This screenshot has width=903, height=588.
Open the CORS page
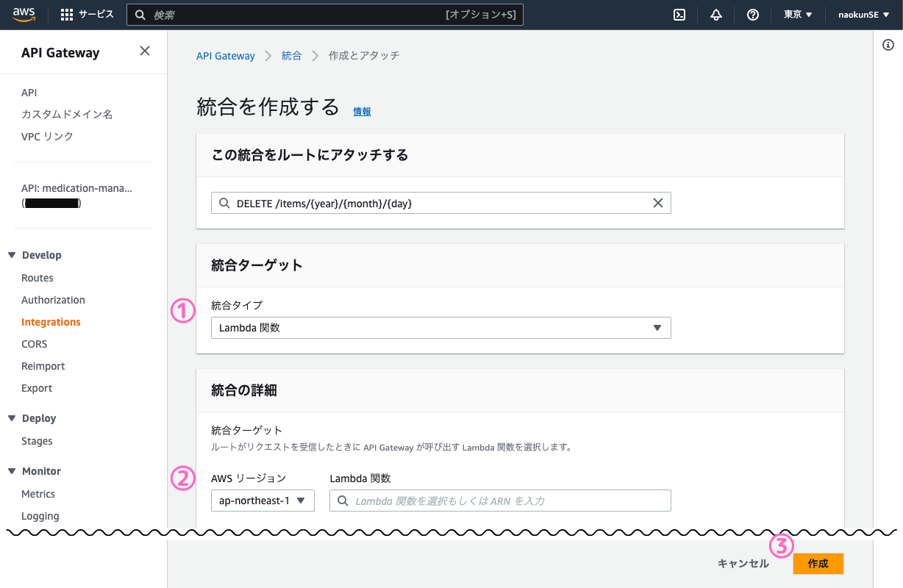point(35,344)
